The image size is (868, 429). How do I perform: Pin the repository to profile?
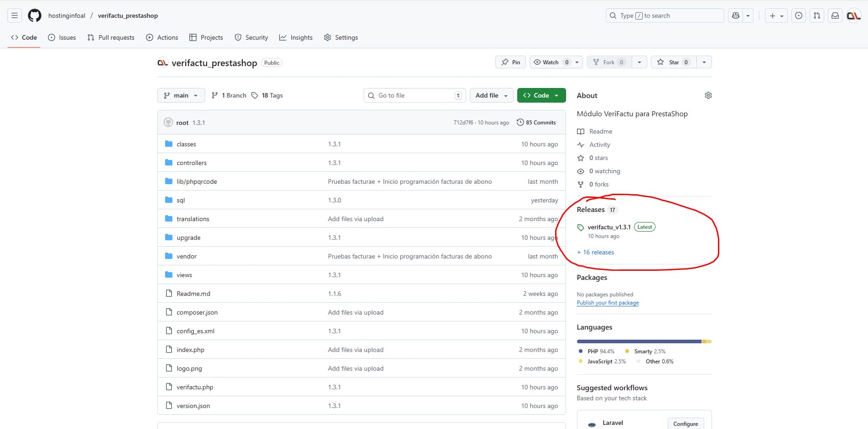tap(510, 62)
